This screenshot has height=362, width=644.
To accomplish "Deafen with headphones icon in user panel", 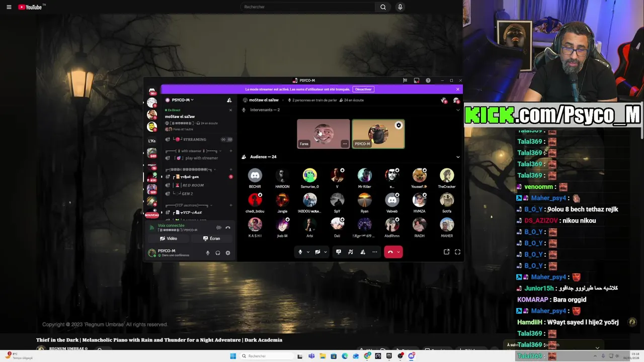I will 218,253.
